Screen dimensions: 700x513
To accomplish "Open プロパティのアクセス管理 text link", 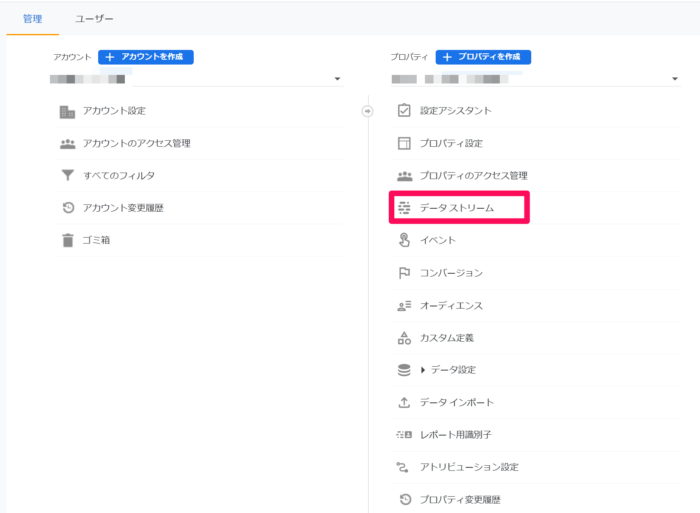I will pyautogui.click(x=474, y=175).
